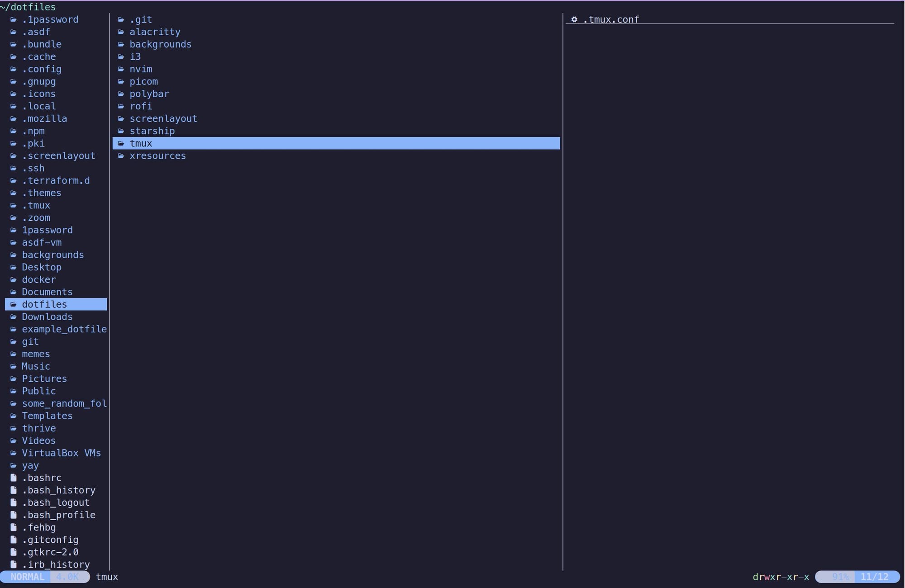Image resolution: width=905 pixels, height=588 pixels.
Task: Select the starship directory entry
Action: click(x=152, y=131)
